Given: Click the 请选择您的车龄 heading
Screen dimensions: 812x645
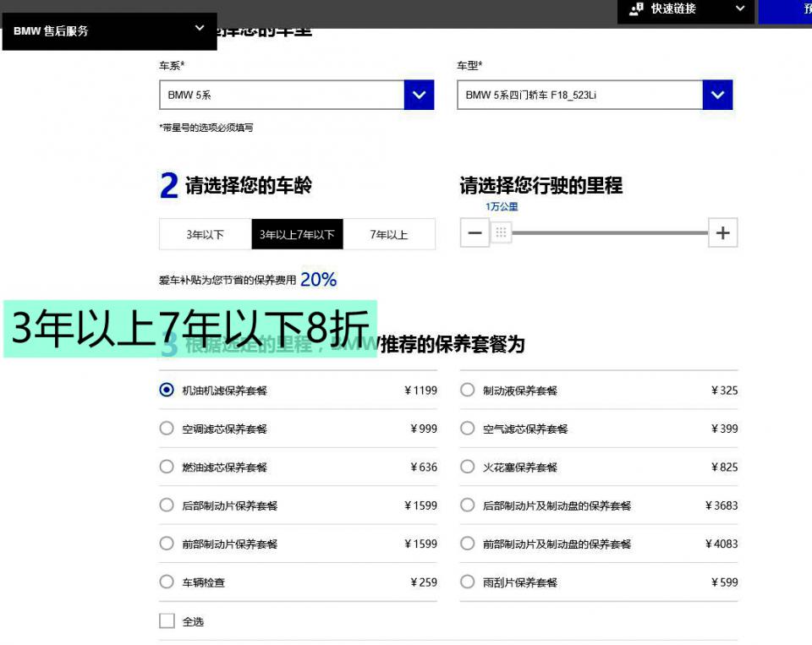Looking at the screenshot, I should pos(249,185).
